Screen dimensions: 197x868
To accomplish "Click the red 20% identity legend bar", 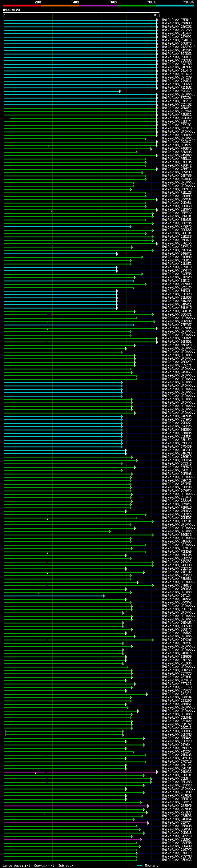I will point(22,6).
